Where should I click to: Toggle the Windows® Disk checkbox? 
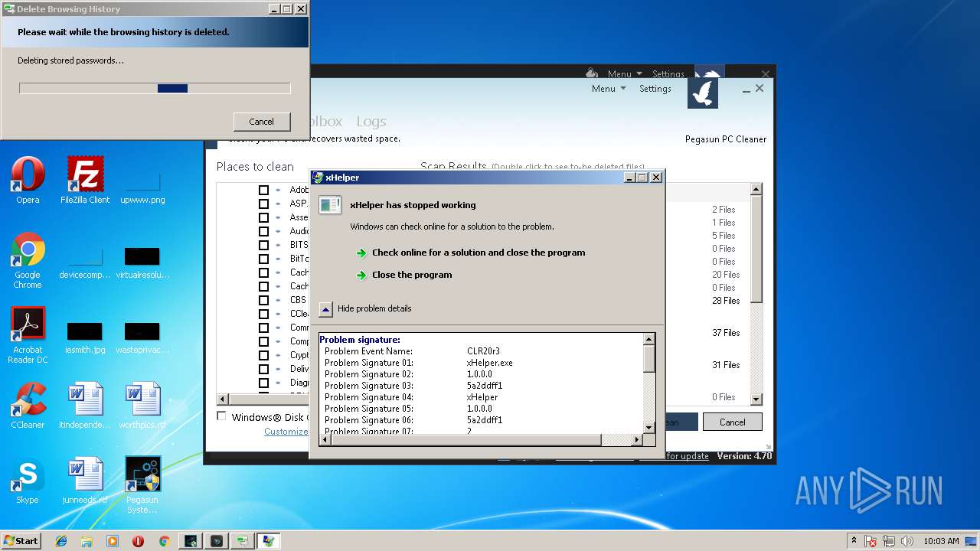click(x=221, y=416)
